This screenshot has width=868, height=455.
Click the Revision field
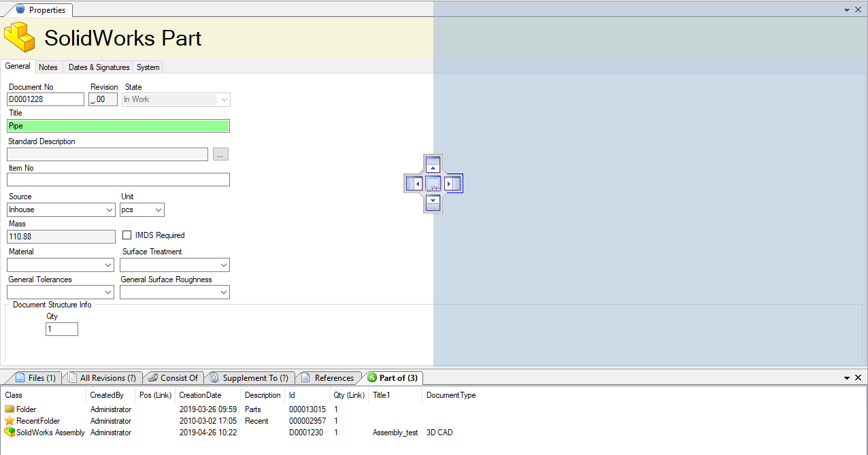(x=103, y=99)
